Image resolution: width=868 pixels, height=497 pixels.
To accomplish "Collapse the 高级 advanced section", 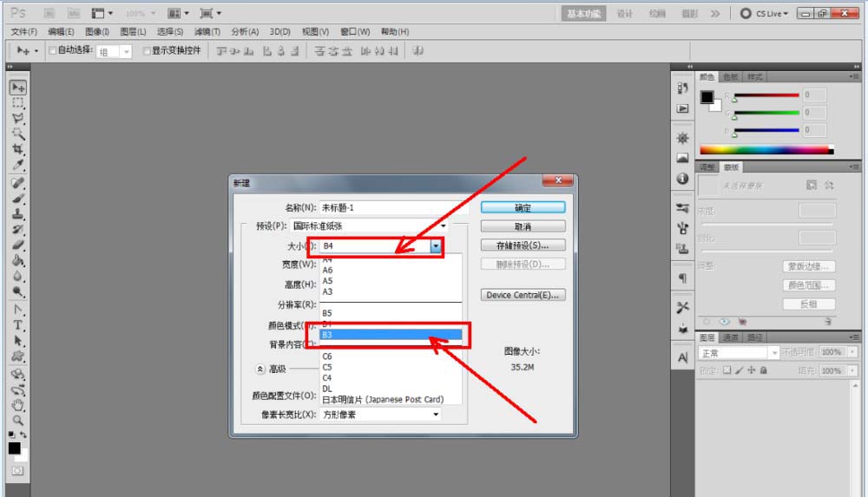I will 260,369.
